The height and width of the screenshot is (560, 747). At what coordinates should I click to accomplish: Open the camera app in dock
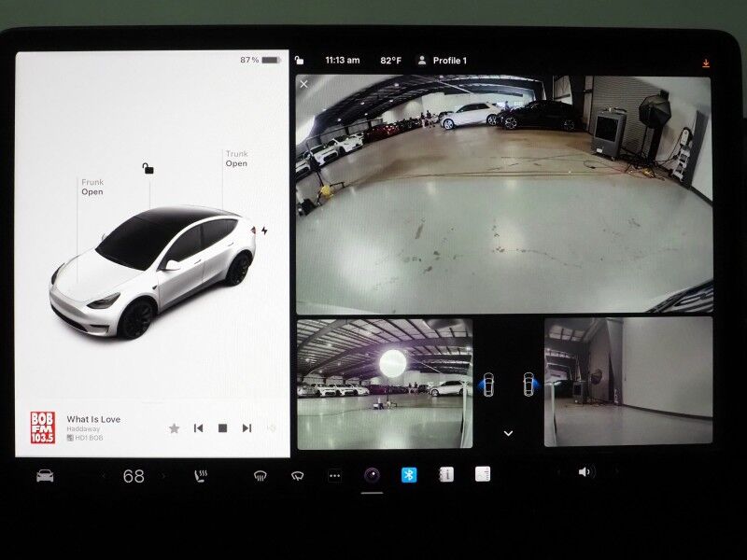[x=372, y=475]
